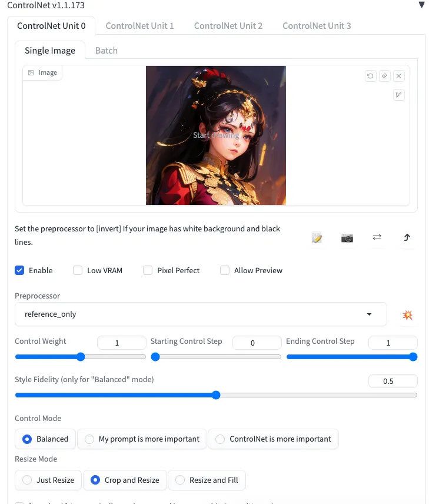Collapse the ControlNet v1.1.173 panel triangle
Screen dimensions: 429x504
(421, 5)
